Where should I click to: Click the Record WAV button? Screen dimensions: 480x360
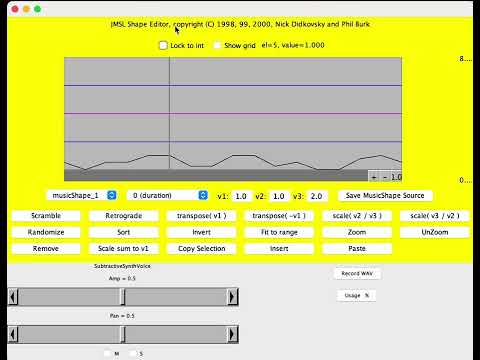357,274
